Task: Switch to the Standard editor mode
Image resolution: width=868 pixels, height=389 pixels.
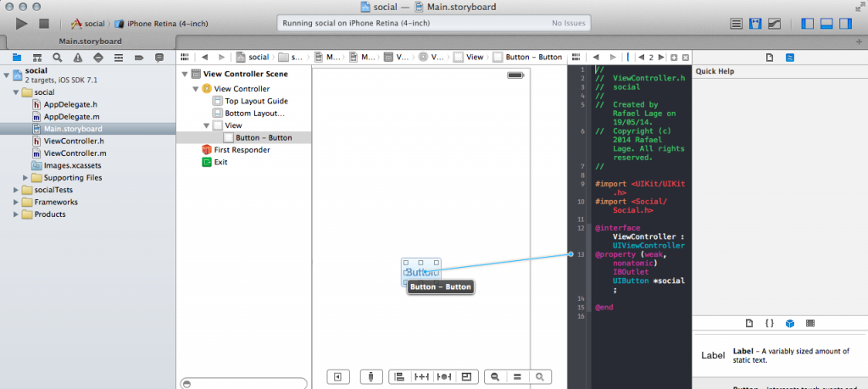Action: coord(737,24)
